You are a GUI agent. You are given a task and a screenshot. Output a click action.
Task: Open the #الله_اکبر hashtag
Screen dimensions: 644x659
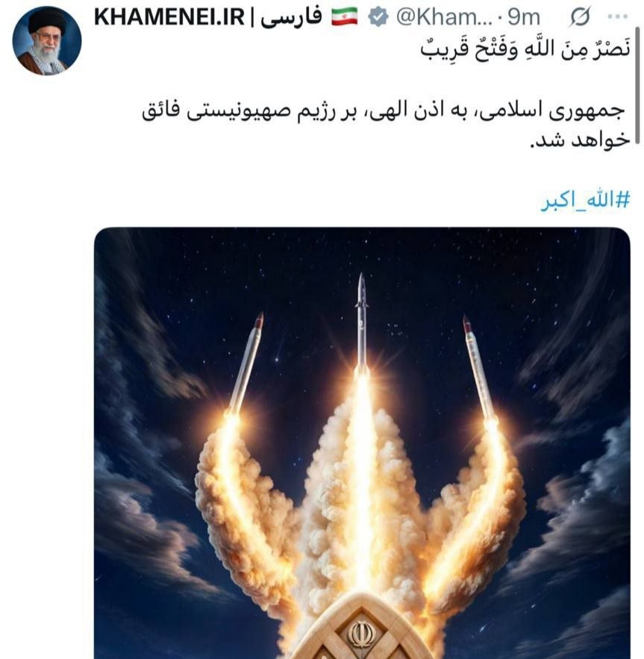click(x=586, y=201)
